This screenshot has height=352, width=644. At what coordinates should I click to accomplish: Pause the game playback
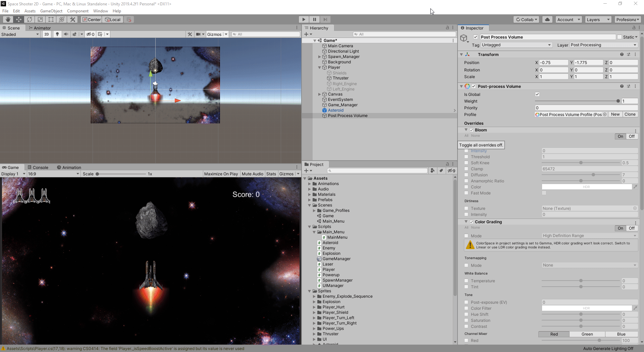314,19
